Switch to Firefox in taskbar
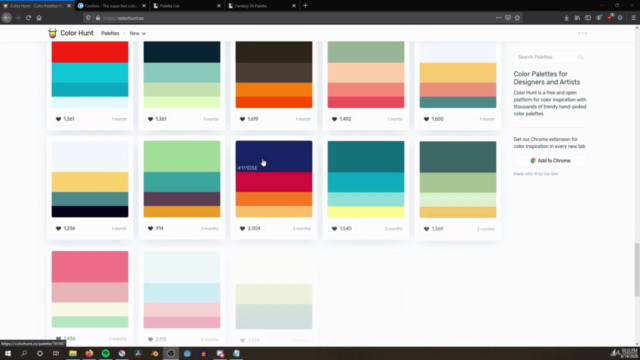640x360 pixels. point(89,353)
